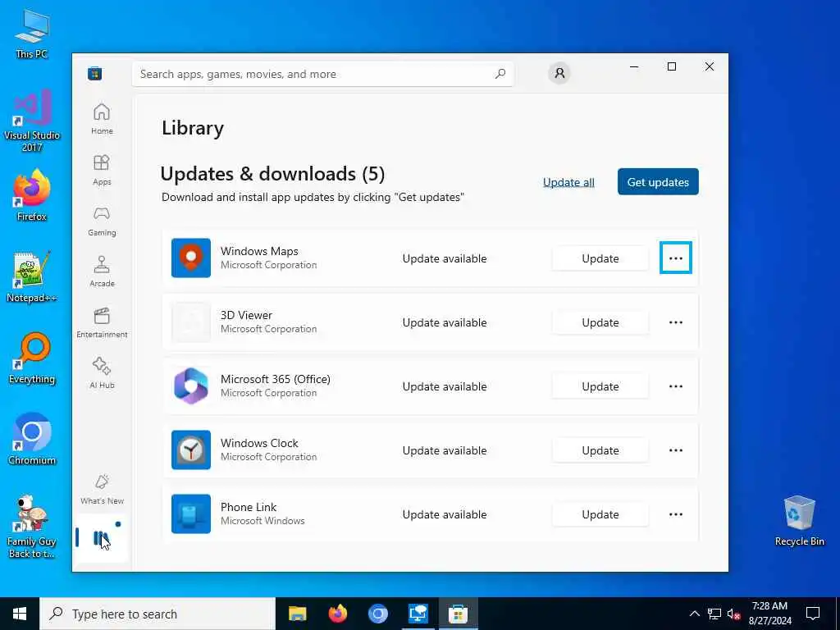Update Microsoft 365 (Office)
This screenshot has width=840, height=630.
click(600, 386)
